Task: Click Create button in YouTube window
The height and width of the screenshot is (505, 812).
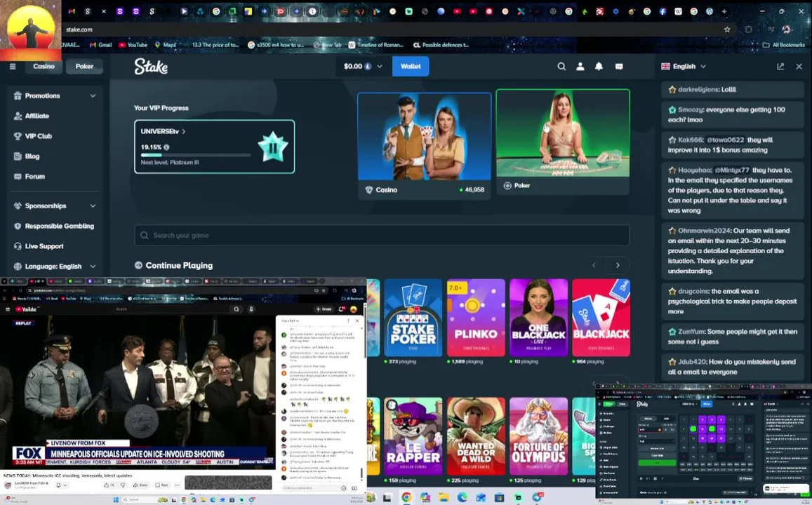Action: (324, 309)
